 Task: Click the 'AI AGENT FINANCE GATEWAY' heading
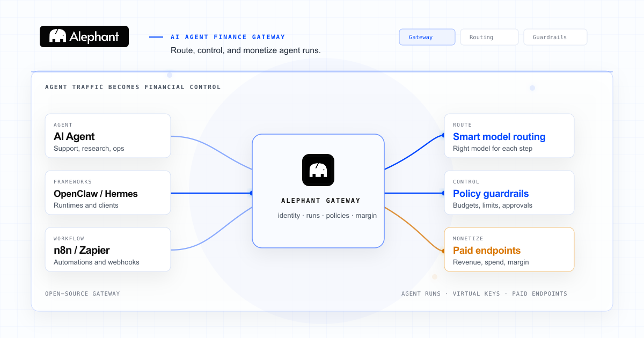(228, 37)
